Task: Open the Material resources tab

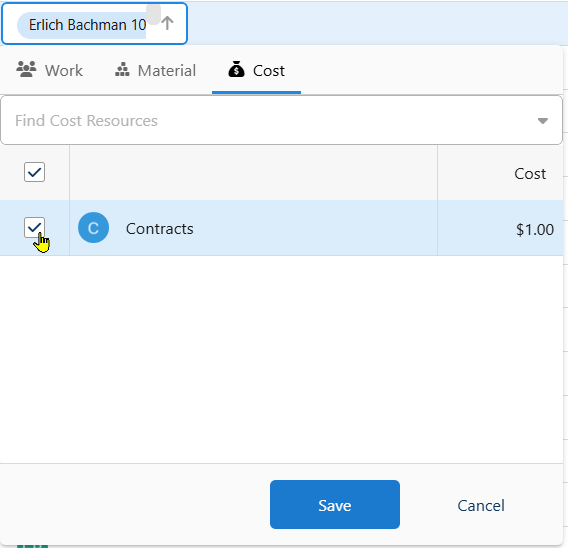Action: (155, 70)
